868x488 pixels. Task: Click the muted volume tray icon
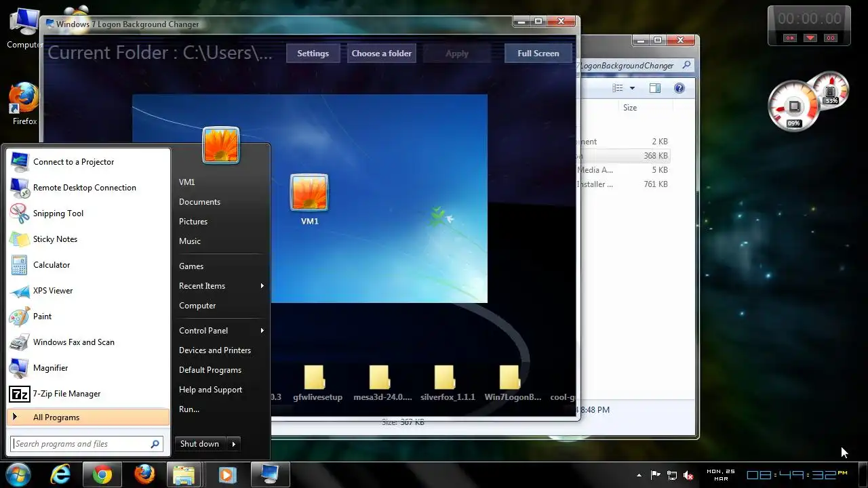coord(688,475)
